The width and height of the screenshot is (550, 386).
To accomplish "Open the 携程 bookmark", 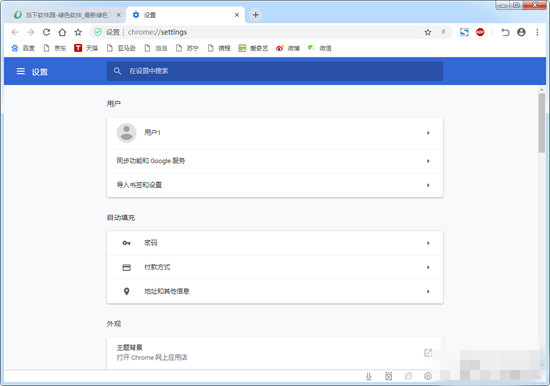I will click(219, 48).
